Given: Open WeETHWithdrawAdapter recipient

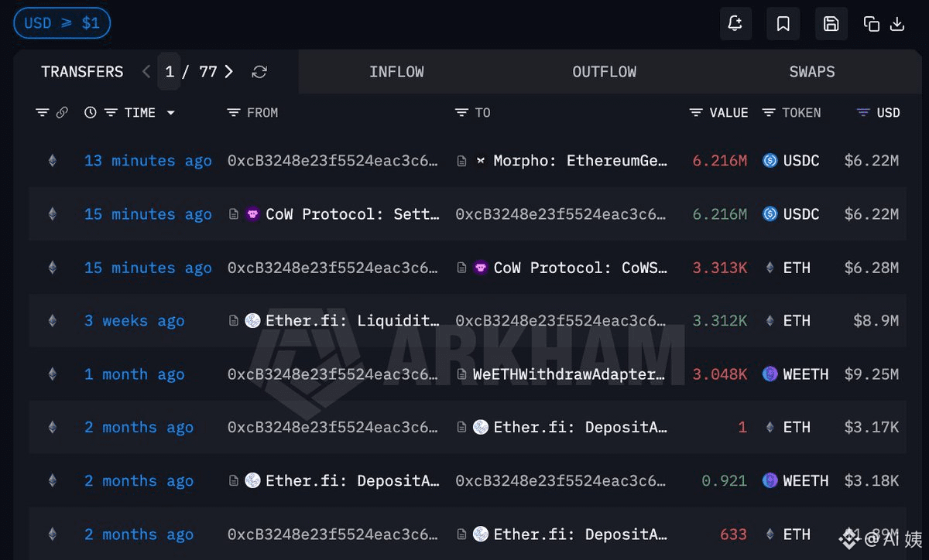Looking at the screenshot, I should [x=569, y=374].
